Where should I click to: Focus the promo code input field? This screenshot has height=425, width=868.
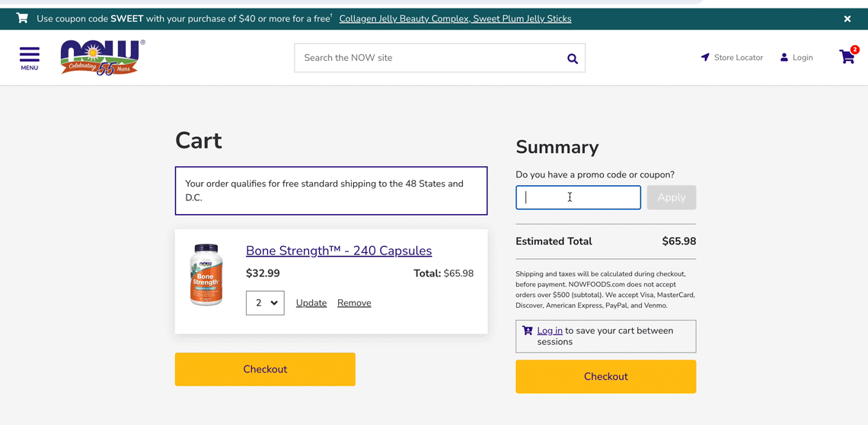click(578, 197)
